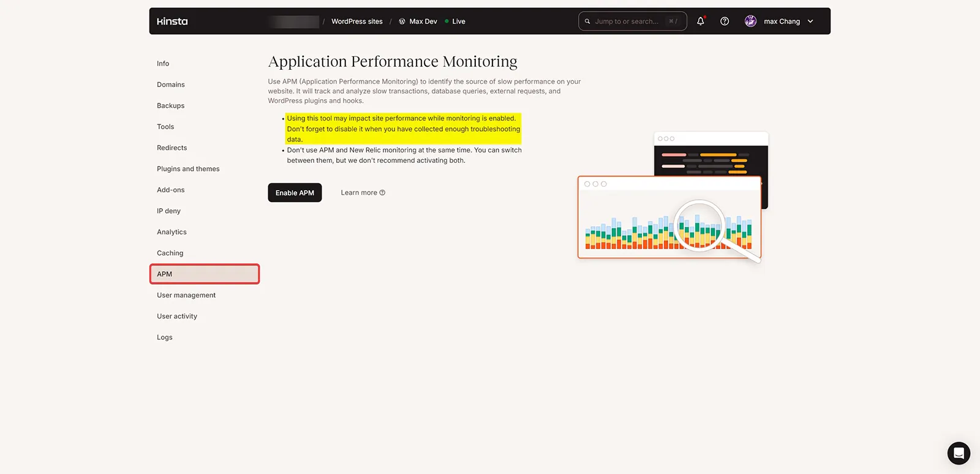The image size is (980, 474).
Task: Click WordPress sites breadcrumb
Action: click(357, 21)
